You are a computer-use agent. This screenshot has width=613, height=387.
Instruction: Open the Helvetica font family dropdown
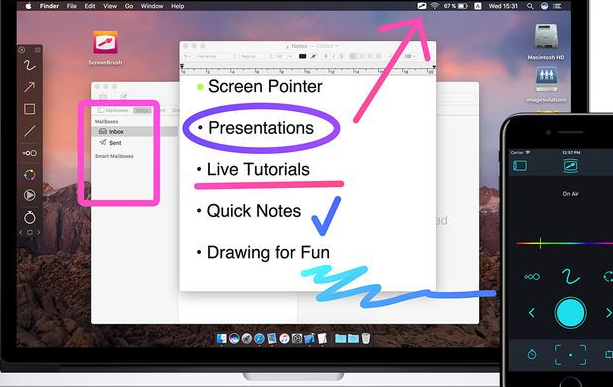tap(216, 56)
